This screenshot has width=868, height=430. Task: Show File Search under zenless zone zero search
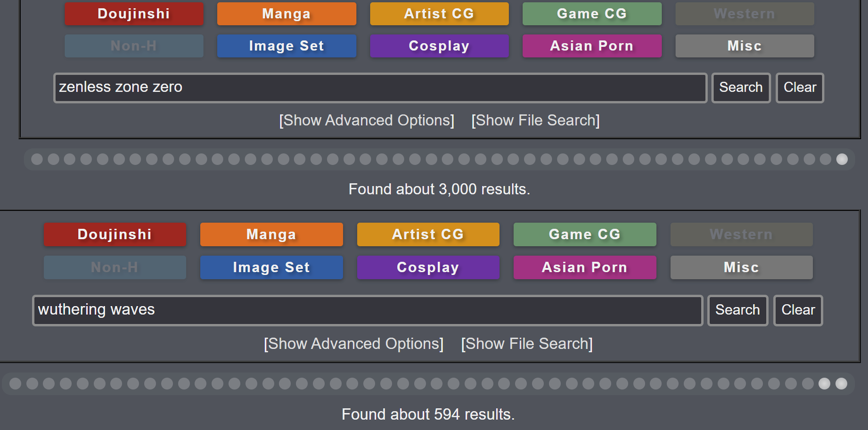(535, 120)
